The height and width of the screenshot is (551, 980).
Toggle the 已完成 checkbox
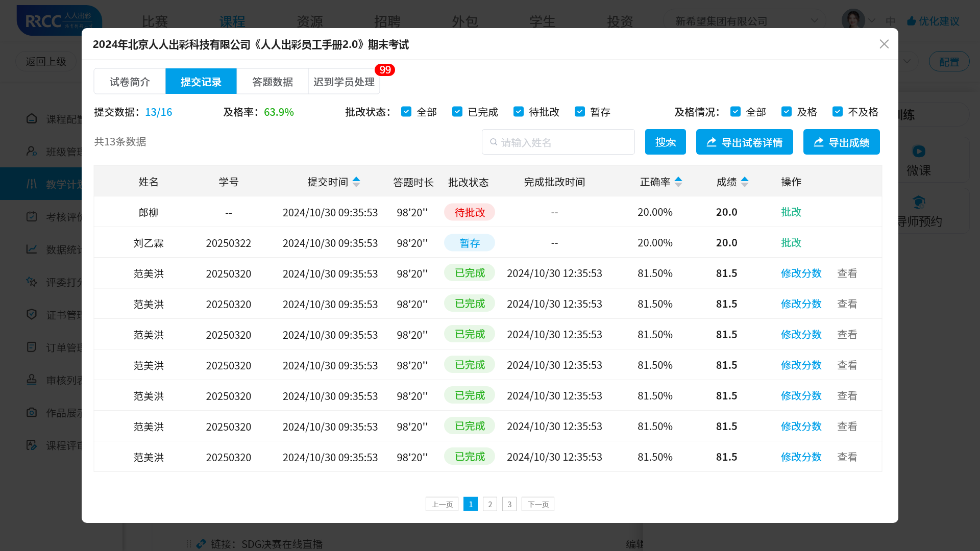(x=457, y=111)
